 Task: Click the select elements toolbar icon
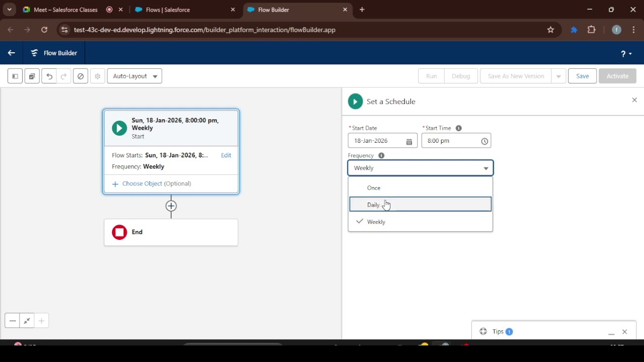tap(32, 76)
